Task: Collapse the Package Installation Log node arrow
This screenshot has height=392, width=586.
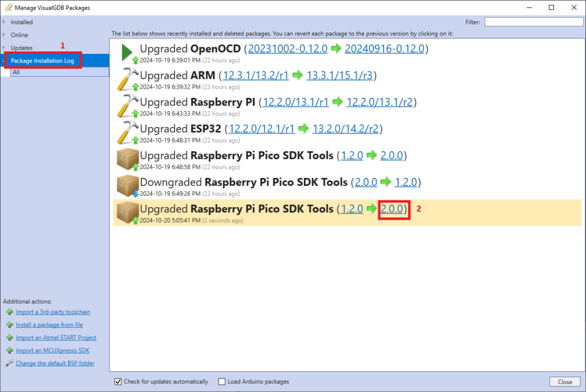Action: [4, 61]
